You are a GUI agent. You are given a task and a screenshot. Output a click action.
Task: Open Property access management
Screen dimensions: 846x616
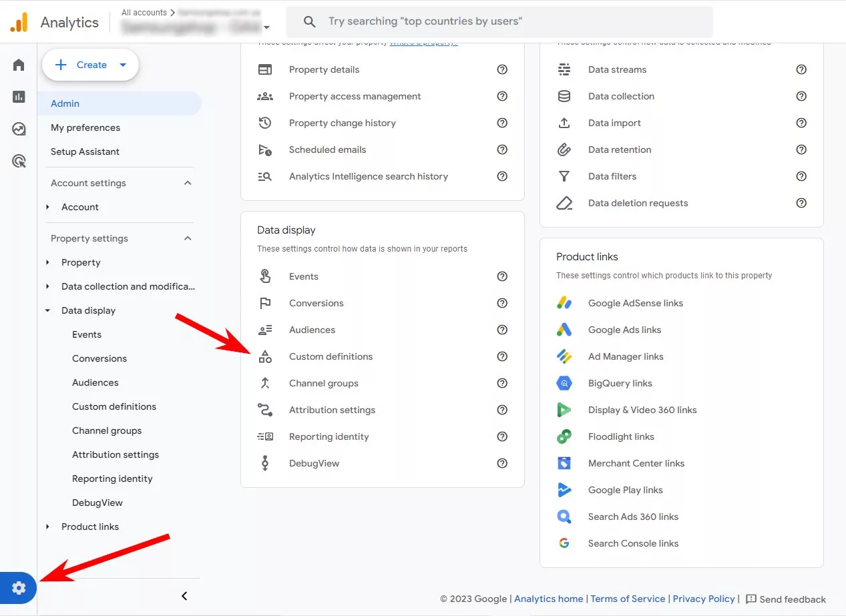coord(355,96)
